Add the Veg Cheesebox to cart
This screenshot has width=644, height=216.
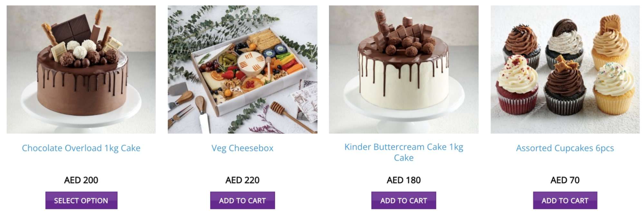click(x=243, y=201)
